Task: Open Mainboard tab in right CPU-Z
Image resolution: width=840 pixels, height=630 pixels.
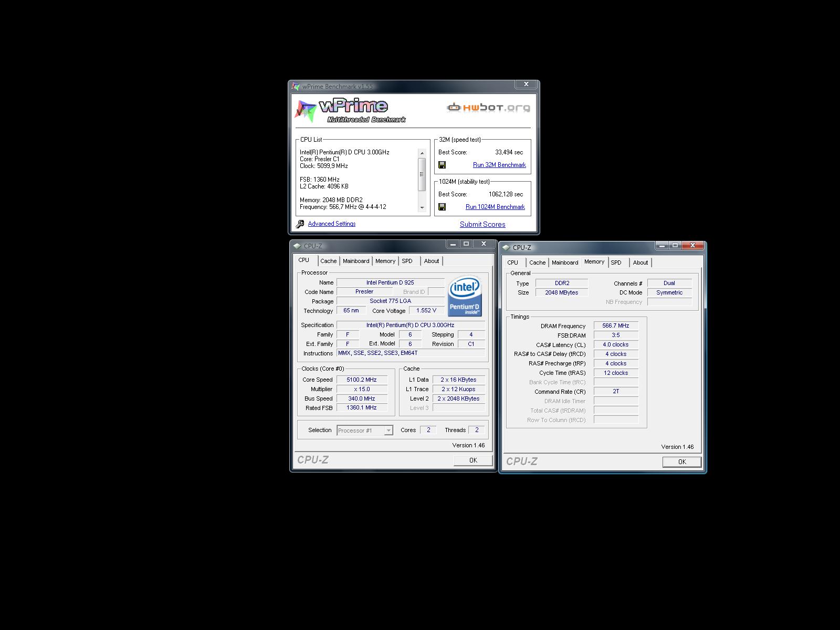Action: pyautogui.click(x=565, y=262)
